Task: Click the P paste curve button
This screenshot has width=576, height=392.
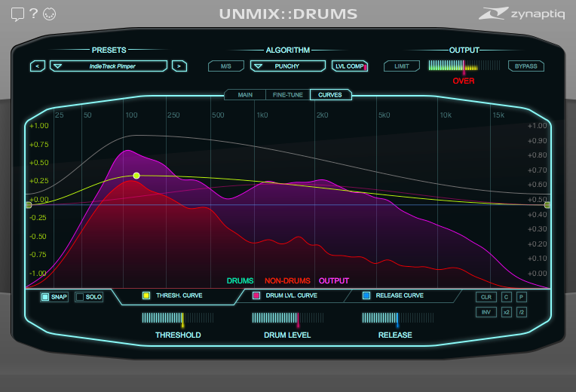Action: point(522,297)
